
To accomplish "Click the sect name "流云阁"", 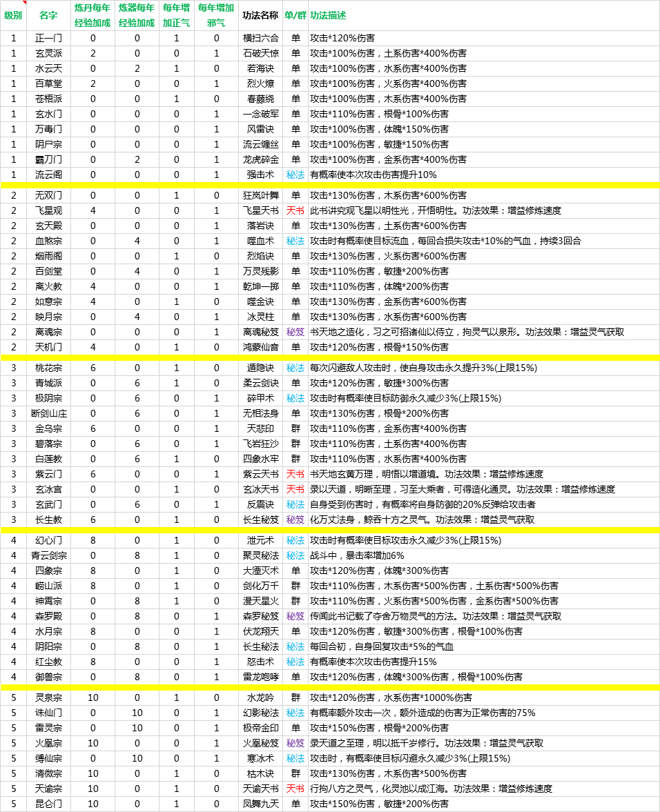I will pos(48,175).
